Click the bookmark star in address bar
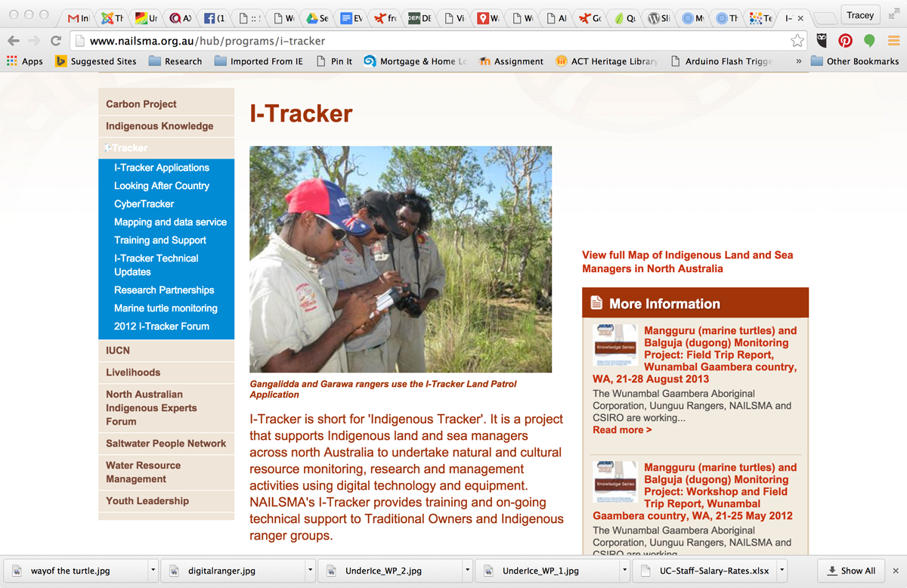 point(797,41)
